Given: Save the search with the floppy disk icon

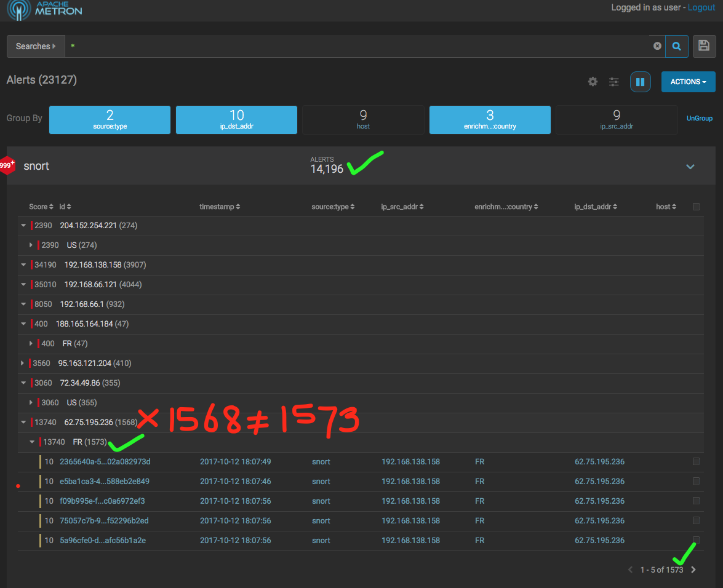Looking at the screenshot, I should click(704, 46).
